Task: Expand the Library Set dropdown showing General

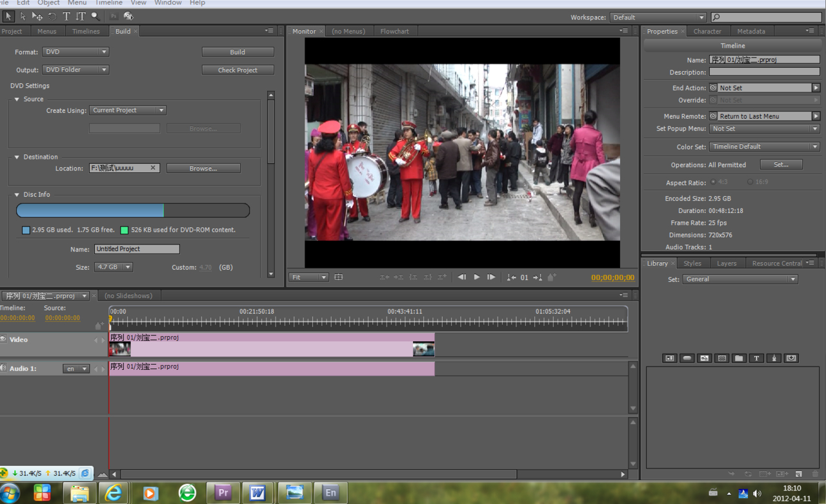Action: coord(741,279)
